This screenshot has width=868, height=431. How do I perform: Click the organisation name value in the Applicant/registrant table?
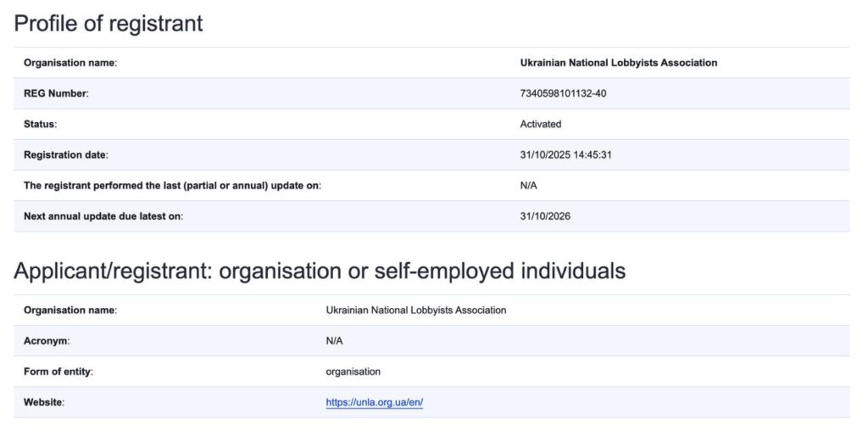(415, 311)
